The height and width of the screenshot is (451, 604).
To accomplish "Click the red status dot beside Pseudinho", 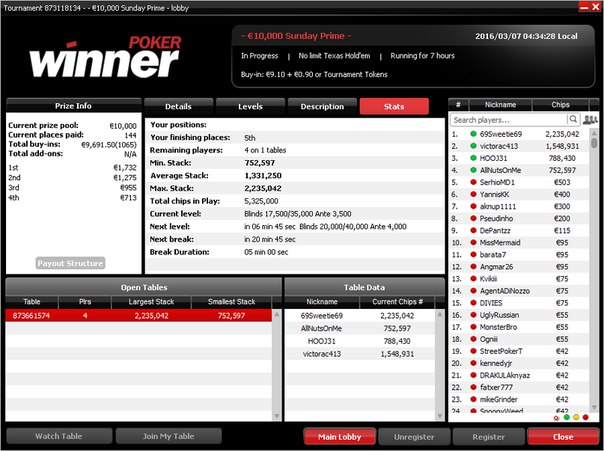I will coord(473,218).
